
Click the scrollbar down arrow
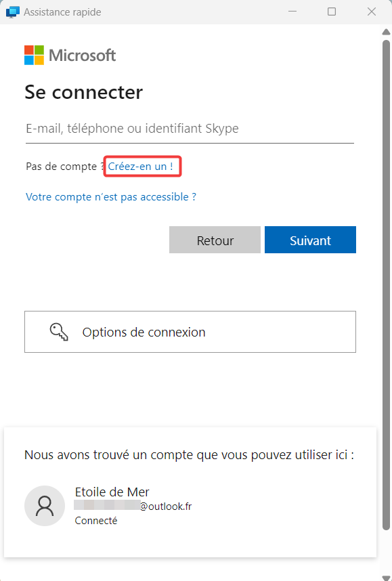pyautogui.click(x=387, y=578)
